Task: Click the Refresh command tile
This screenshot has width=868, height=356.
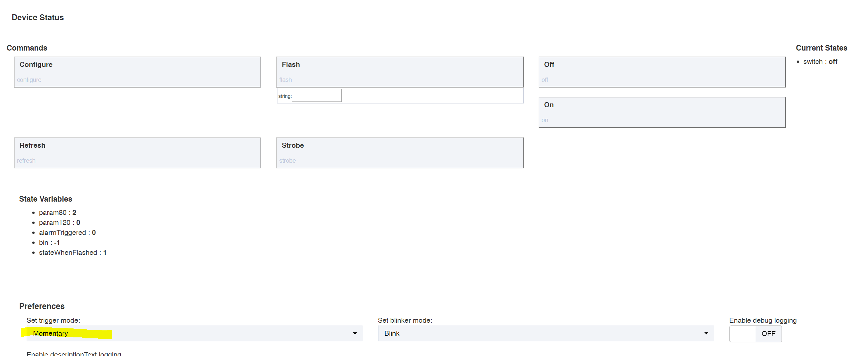Action: [x=137, y=153]
